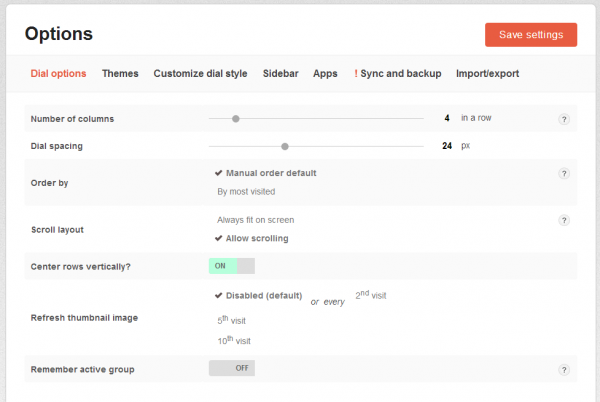The image size is (600, 402).
Task: Toggle the Center rows vertically switch
Action: [x=232, y=266]
